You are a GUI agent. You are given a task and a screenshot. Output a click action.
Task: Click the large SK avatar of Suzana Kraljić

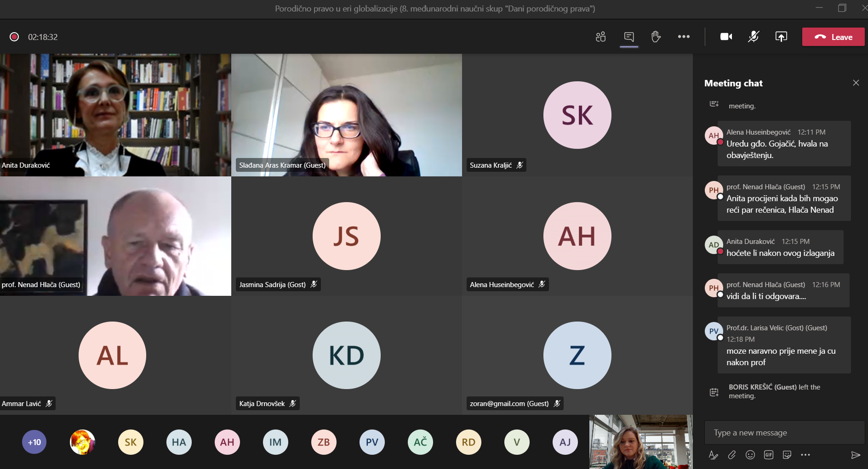577,115
